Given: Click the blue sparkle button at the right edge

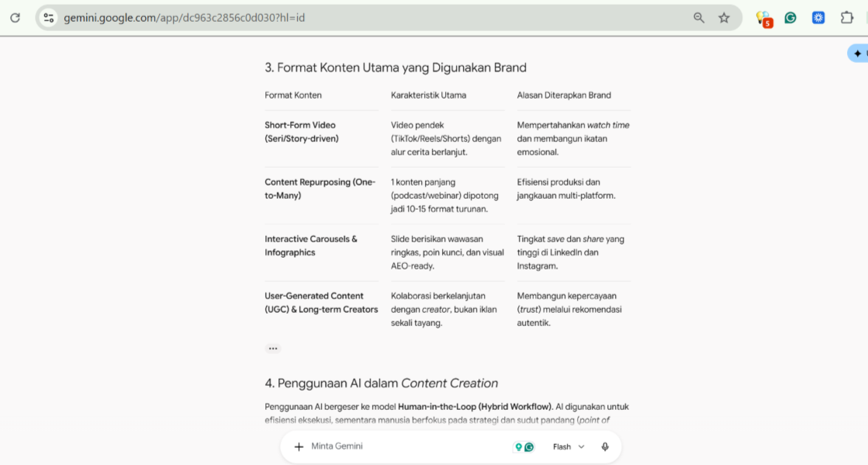Looking at the screenshot, I should [x=858, y=54].
